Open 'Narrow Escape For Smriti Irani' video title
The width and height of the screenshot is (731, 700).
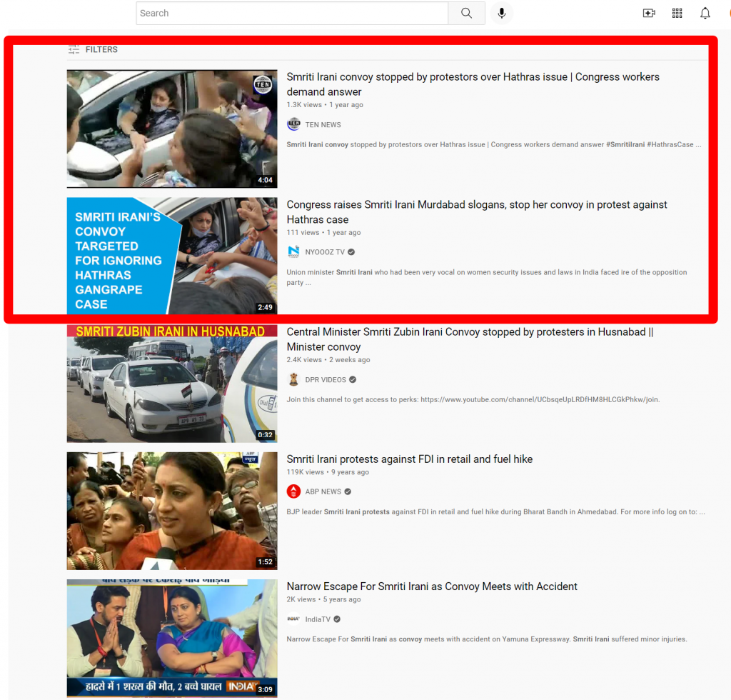pyautogui.click(x=432, y=586)
